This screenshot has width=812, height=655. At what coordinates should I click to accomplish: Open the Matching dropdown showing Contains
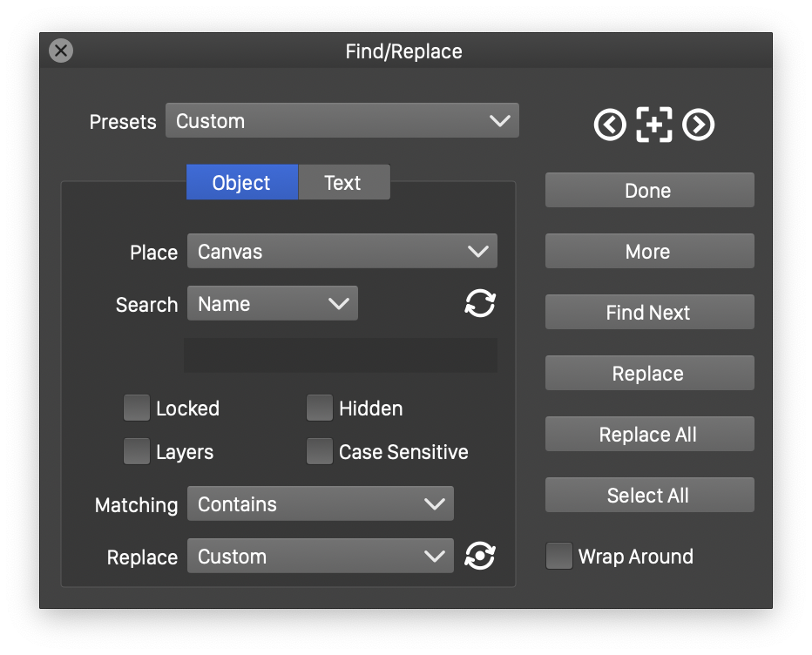pyautogui.click(x=321, y=503)
